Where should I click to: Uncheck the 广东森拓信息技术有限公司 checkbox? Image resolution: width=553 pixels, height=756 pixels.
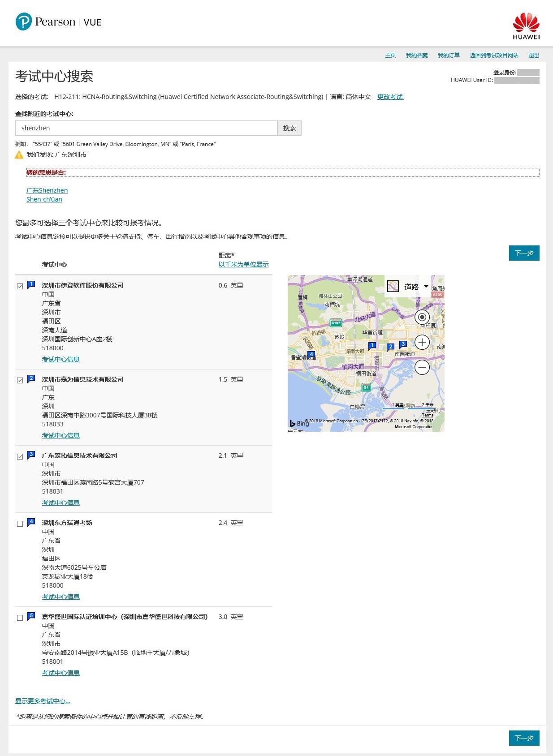coord(20,456)
